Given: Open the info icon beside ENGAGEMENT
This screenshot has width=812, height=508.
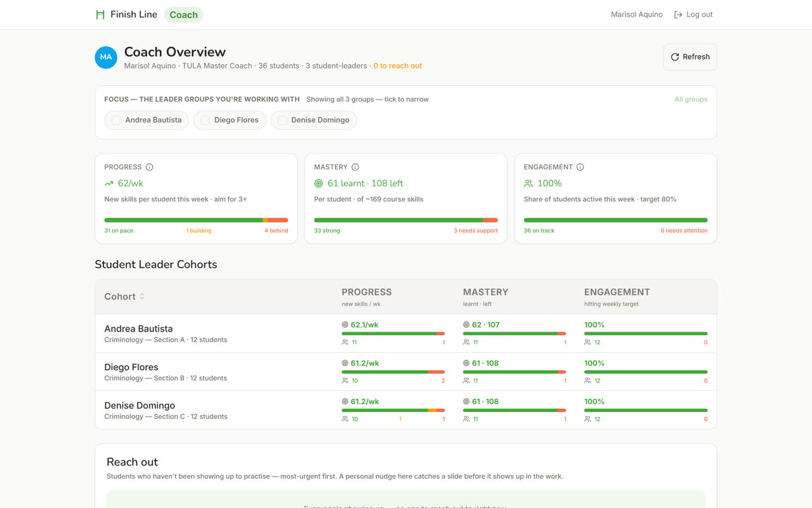Looking at the screenshot, I should pyautogui.click(x=580, y=167).
